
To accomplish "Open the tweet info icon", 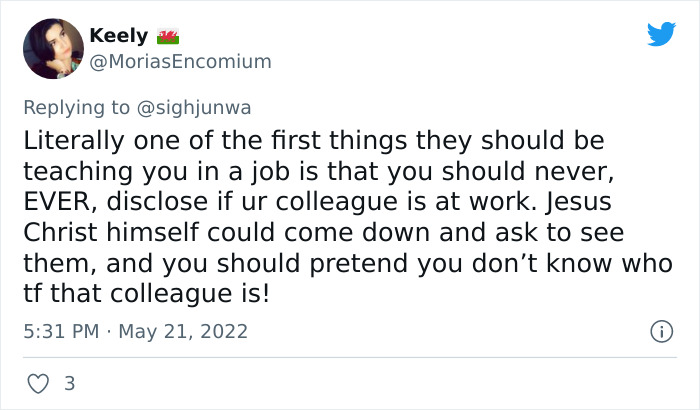I will click(660, 330).
